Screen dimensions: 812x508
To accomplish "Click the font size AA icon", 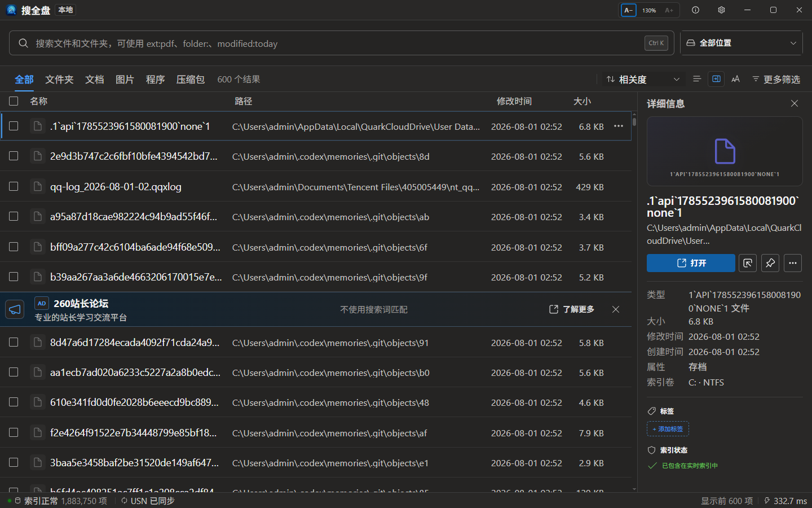I will pos(735,79).
